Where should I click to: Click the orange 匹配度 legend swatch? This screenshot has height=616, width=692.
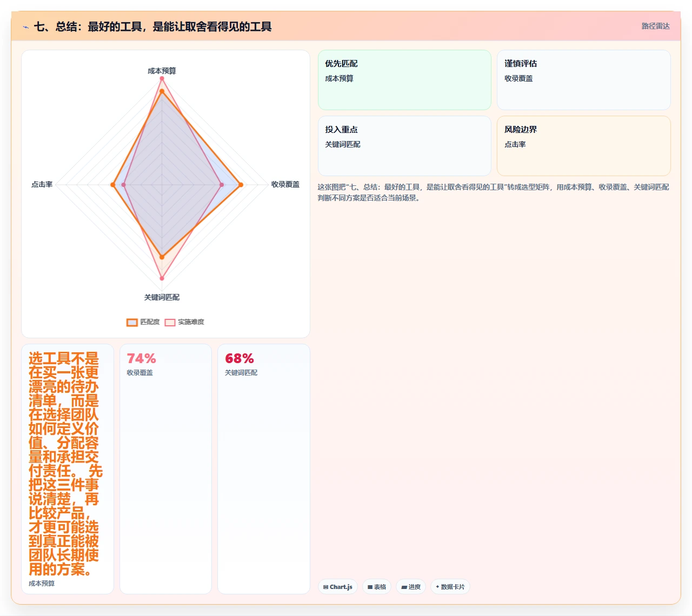132,322
